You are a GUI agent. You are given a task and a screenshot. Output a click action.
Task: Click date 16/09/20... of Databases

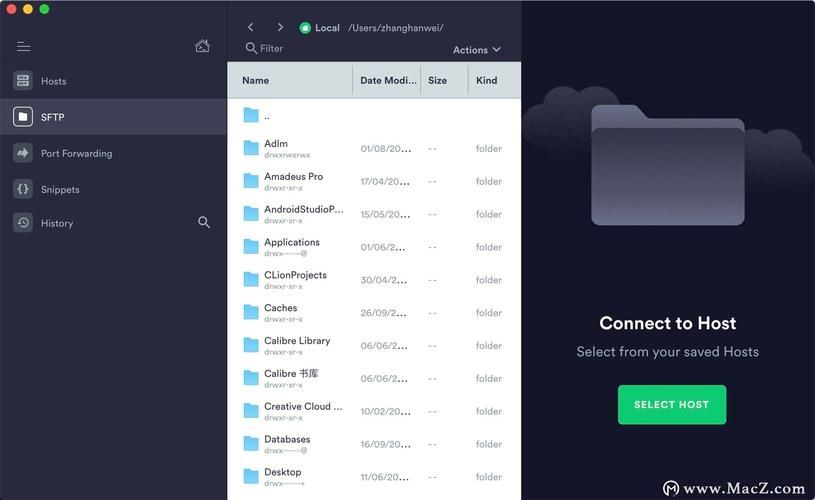point(385,444)
